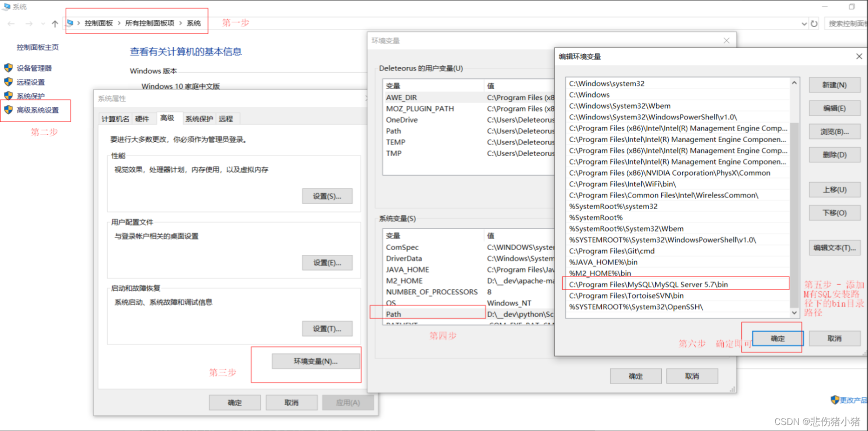
Task: Select the C:\Program Files\Git\cmd path entry
Action: 678,251
